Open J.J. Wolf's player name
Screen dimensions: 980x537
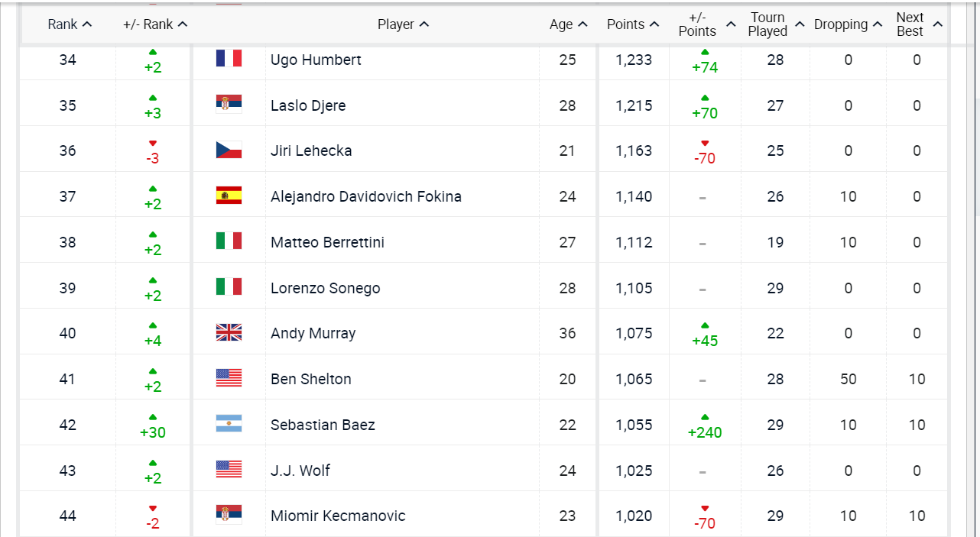click(300, 471)
